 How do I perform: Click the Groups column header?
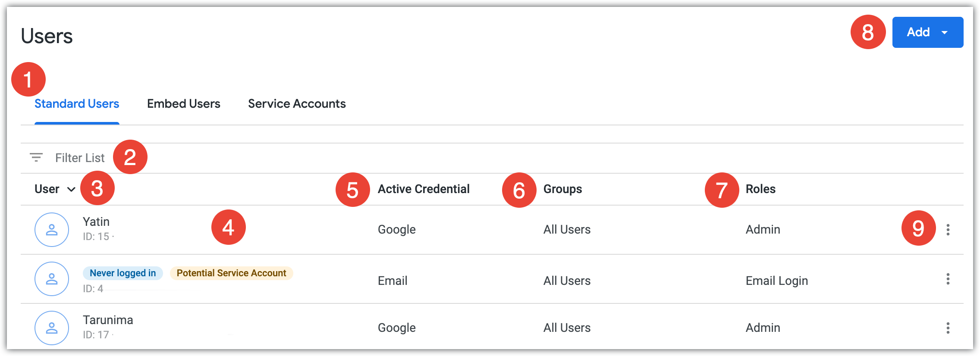pyautogui.click(x=562, y=189)
